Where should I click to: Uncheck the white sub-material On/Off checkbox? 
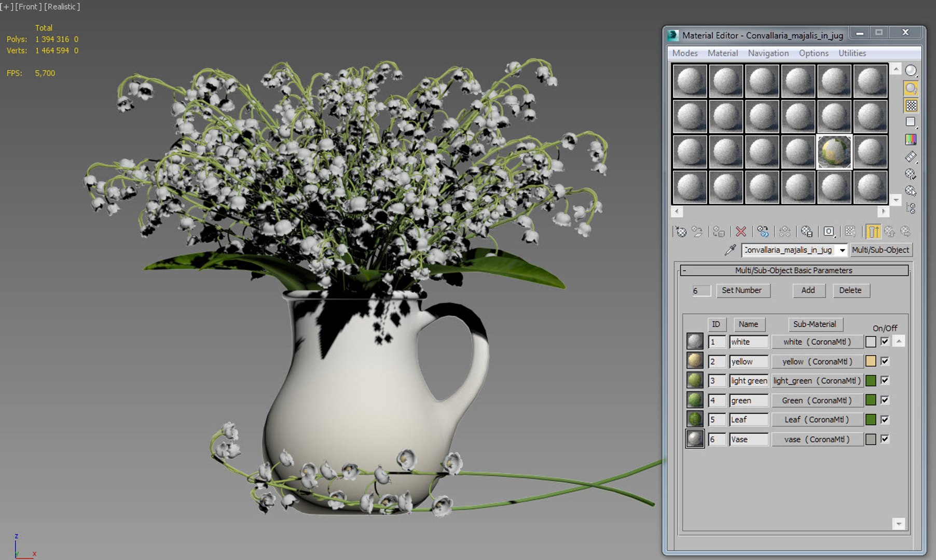point(885,342)
